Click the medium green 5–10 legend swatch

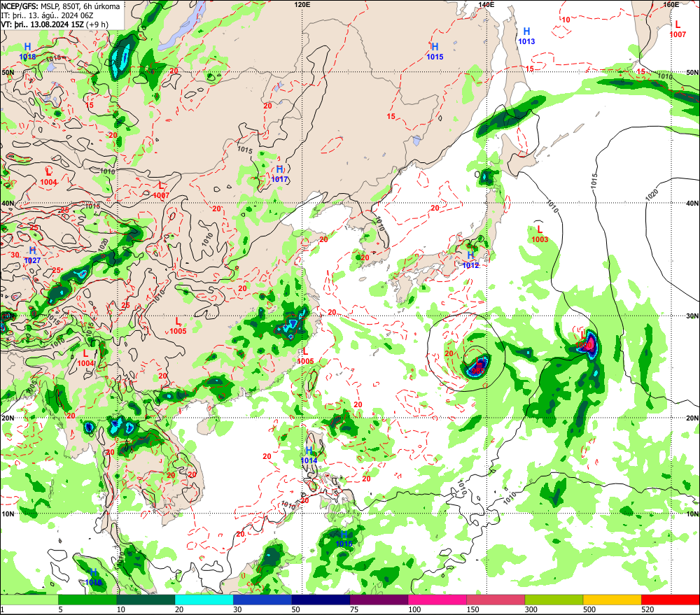87,600
